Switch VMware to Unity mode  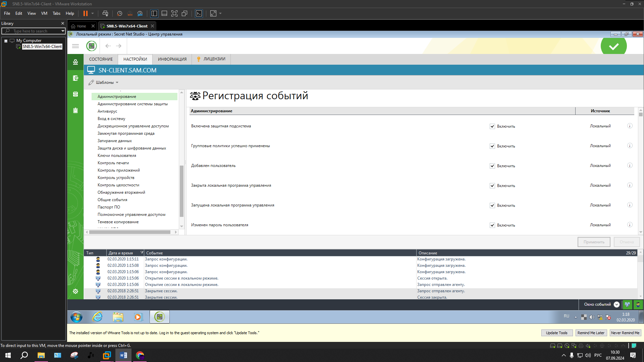coord(184,13)
